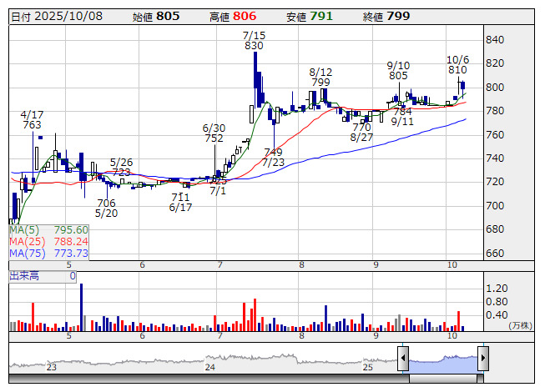
Task: Click the 4/17 763 peak label
Action: coord(32,120)
